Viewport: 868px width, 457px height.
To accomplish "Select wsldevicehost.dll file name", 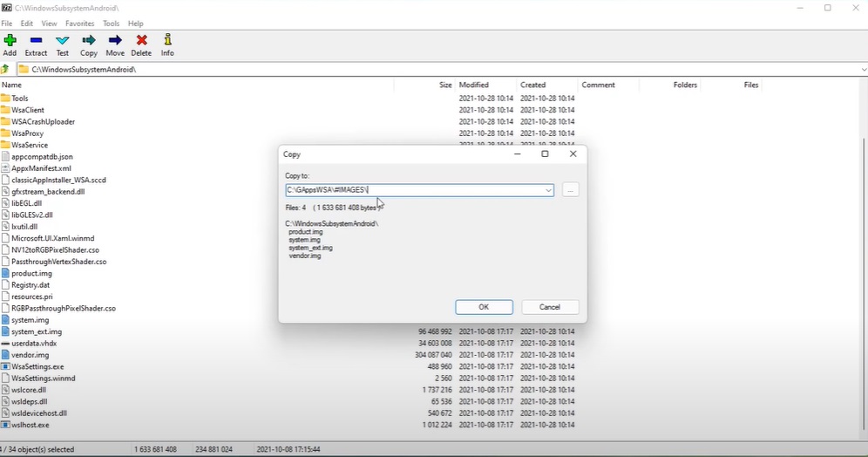I will point(39,413).
